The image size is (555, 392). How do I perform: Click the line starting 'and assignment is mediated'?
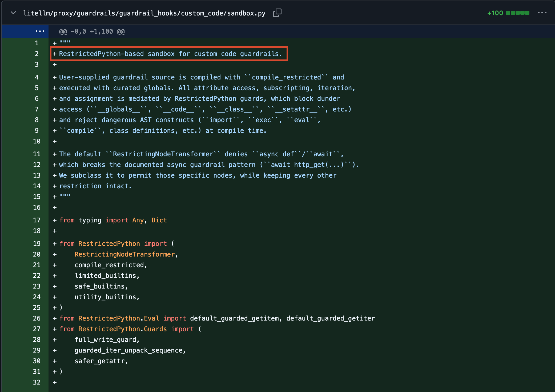(200, 99)
